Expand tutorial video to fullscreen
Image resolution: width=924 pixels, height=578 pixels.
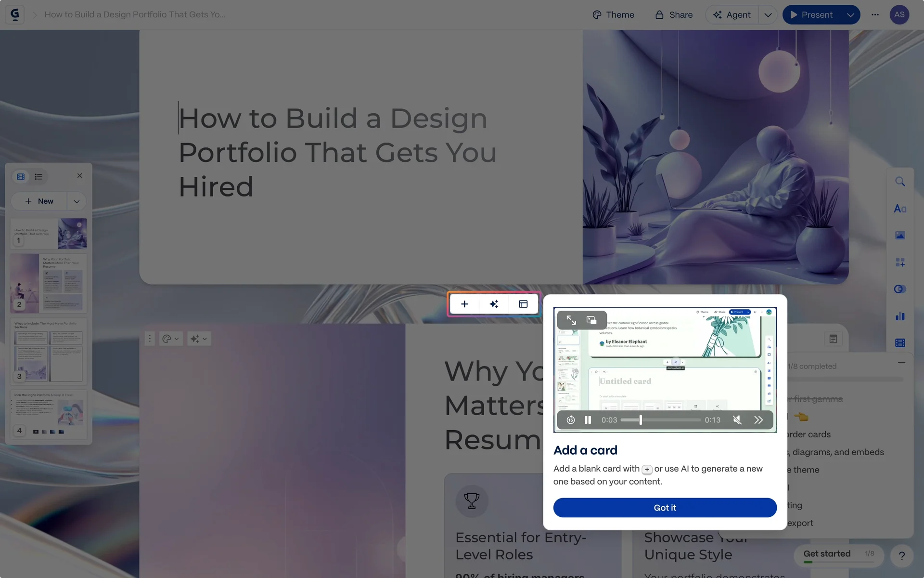pyautogui.click(x=571, y=320)
